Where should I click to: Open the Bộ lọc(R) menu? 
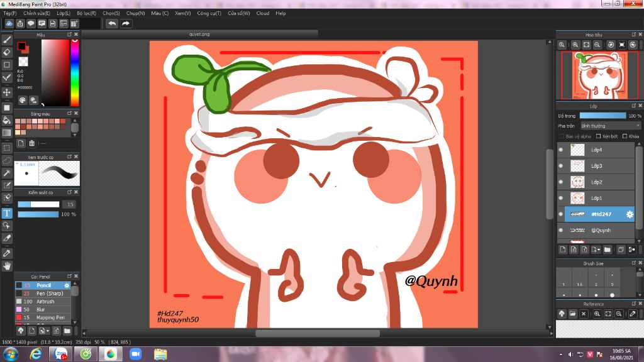[86, 13]
